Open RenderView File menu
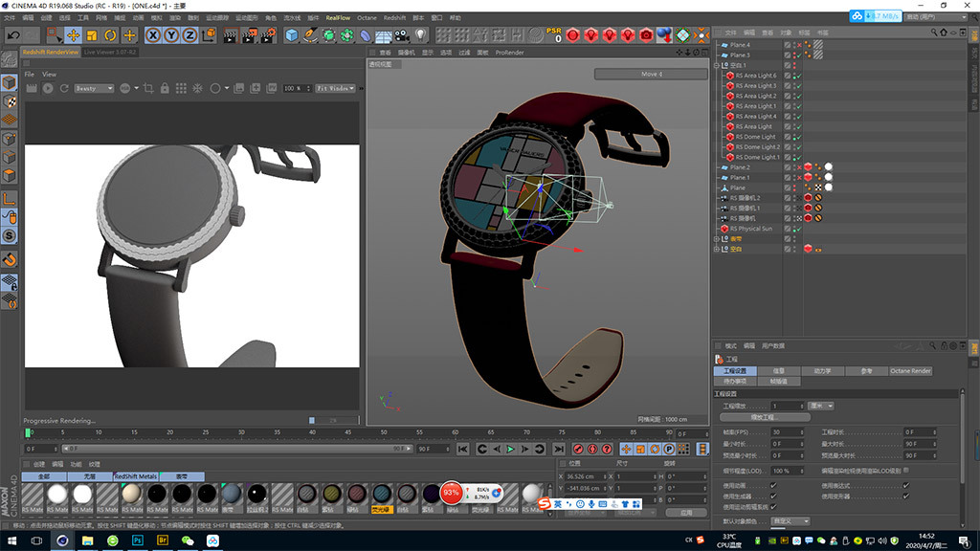This screenshot has height=551, width=980. pyautogui.click(x=30, y=75)
